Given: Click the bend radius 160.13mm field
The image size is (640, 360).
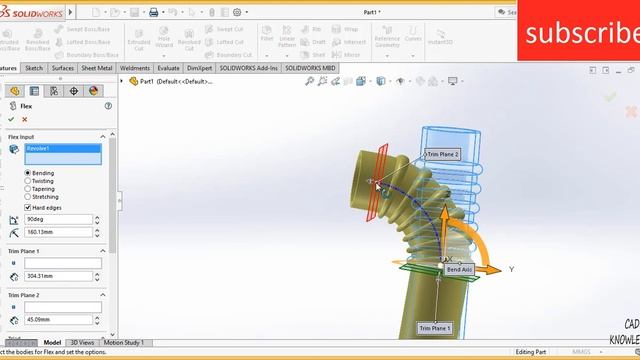Looking at the screenshot, I should pos(58,232).
